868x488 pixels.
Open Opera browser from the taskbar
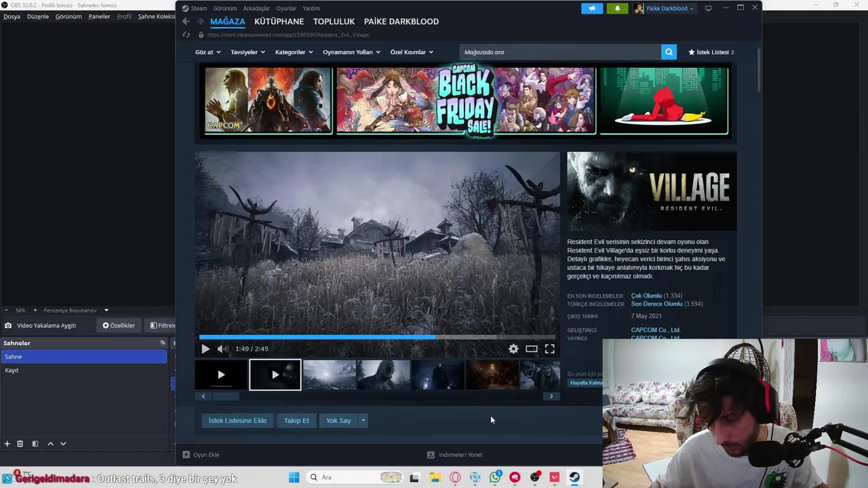[x=455, y=477]
